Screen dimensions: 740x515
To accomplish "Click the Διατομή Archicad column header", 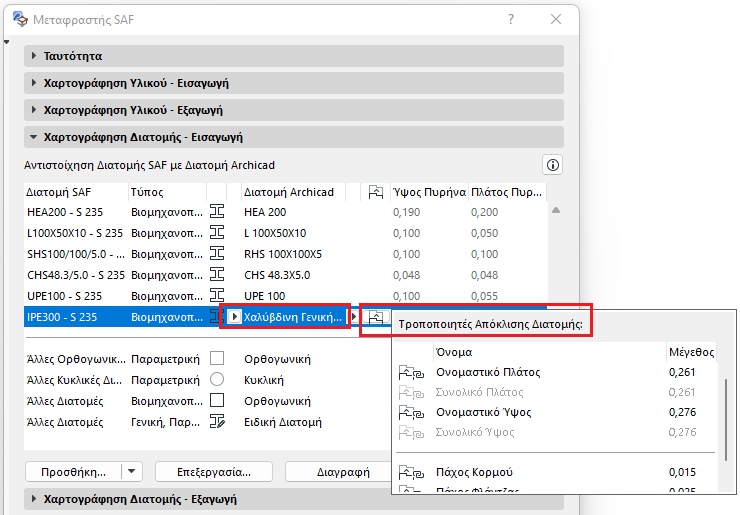I will [293, 192].
